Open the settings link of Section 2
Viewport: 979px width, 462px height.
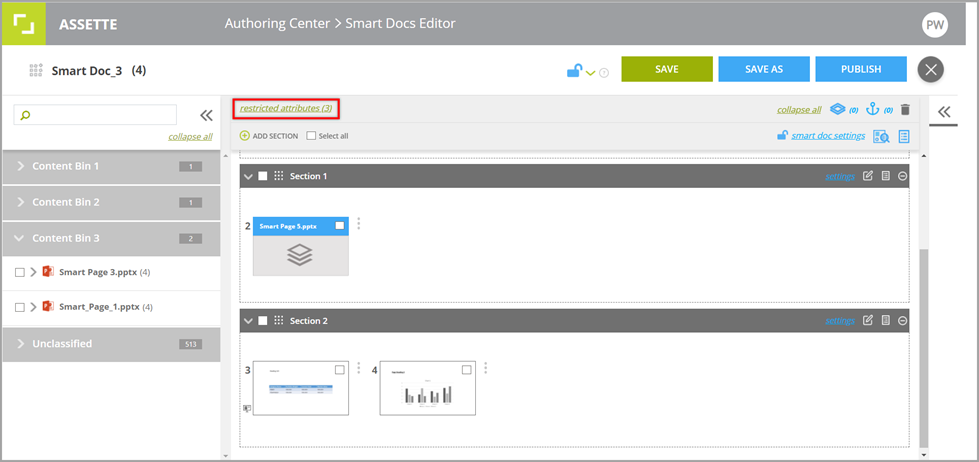pyautogui.click(x=840, y=321)
